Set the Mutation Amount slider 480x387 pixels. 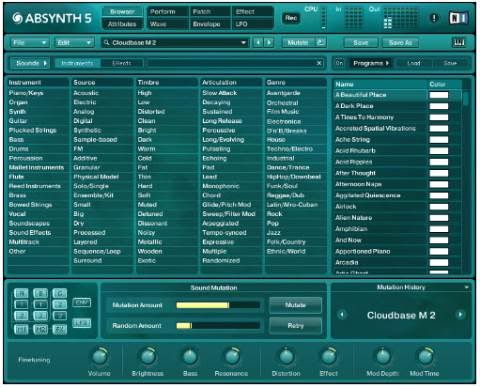click(218, 305)
